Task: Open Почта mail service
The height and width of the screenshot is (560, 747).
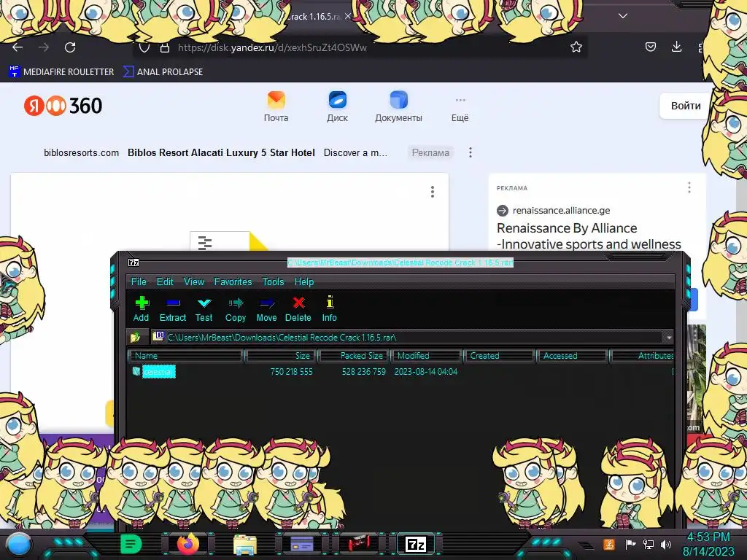Action: pyautogui.click(x=276, y=106)
